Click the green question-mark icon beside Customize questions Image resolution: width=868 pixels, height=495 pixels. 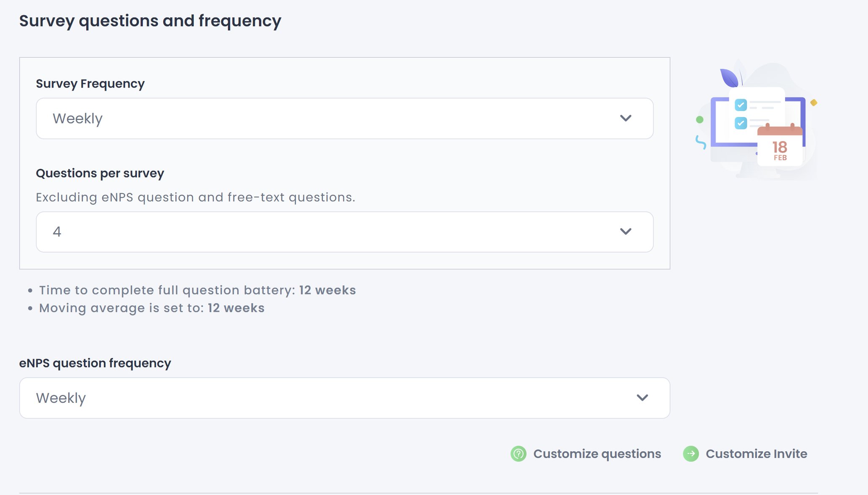(518, 454)
